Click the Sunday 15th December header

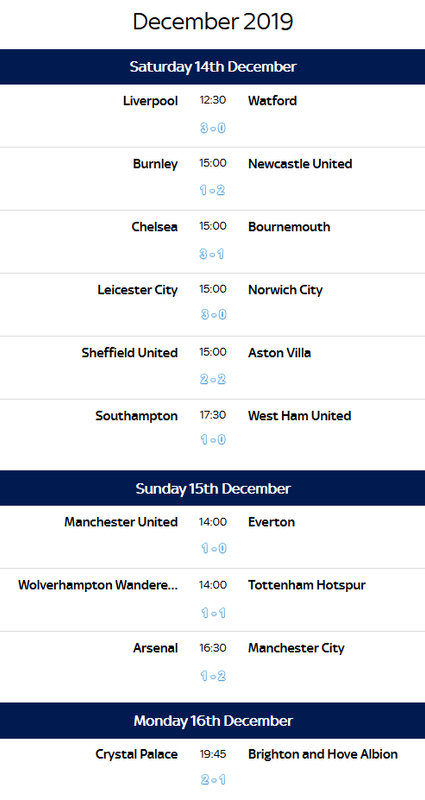pyautogui.click(x=212, y=488)
